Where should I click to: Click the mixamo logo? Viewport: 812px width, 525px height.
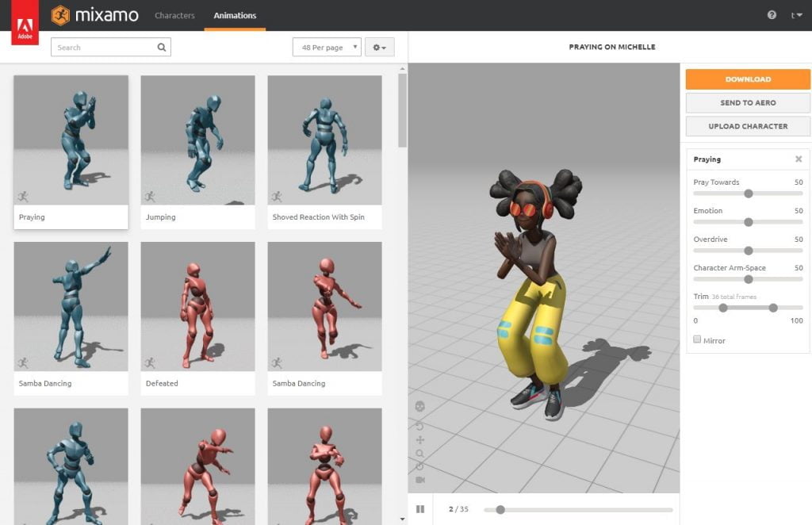(x=94, y=15)
